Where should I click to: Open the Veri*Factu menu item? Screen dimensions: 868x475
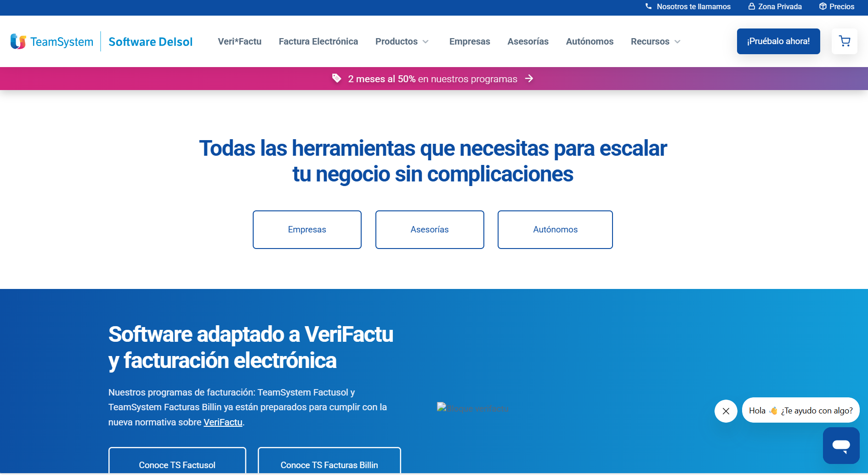(239, 41)
